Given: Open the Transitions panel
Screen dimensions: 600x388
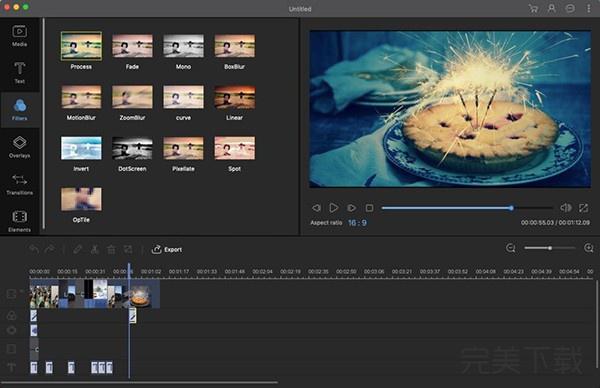Looking at the screenshot, I should 20,184.
